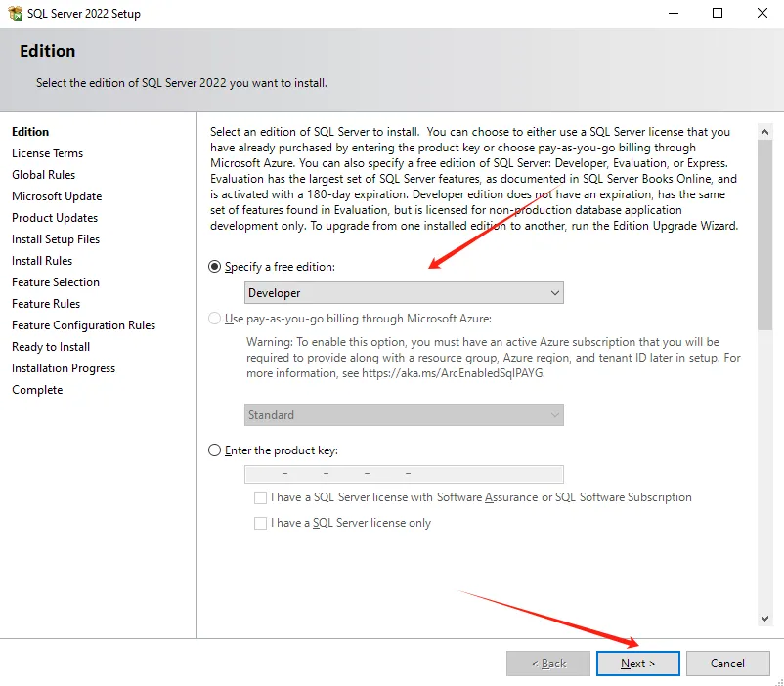
Task: Click the SQL Server Setup title bar icon
Action: pyautogui.click(x=15, y=13)
